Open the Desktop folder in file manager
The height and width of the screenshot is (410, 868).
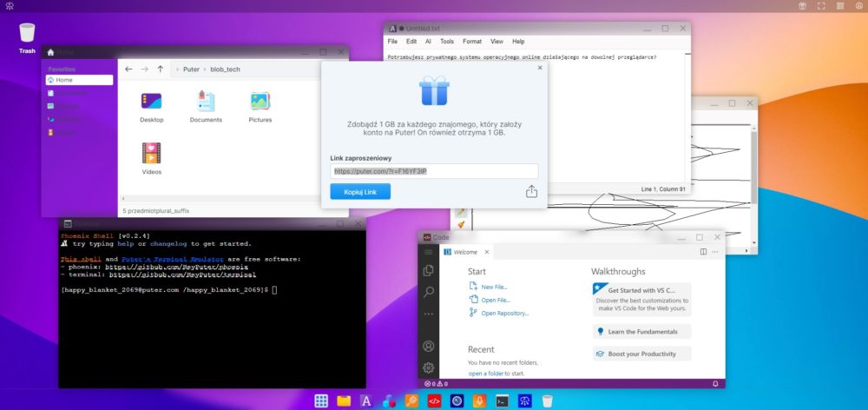pos(151,108)
